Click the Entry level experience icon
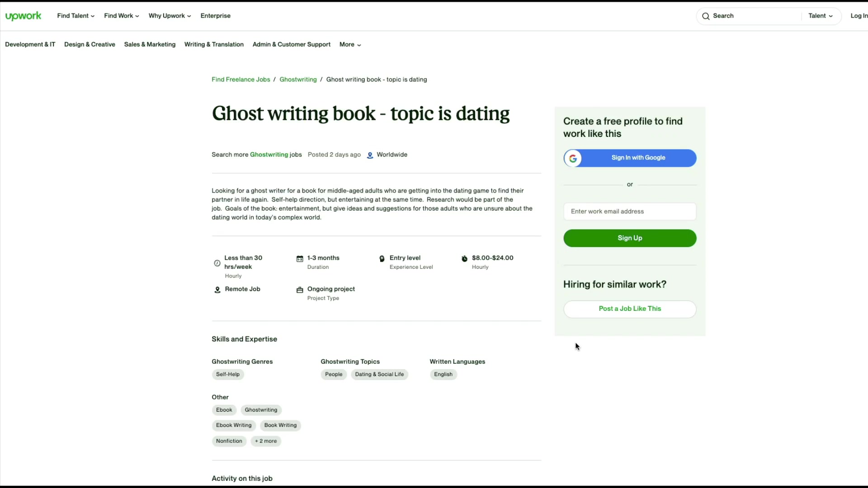This screenshot has width=868, height=488. point(382,258)
